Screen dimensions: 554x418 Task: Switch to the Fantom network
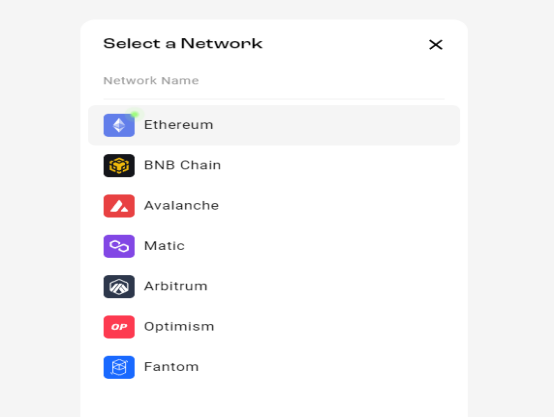pos(171,367)
